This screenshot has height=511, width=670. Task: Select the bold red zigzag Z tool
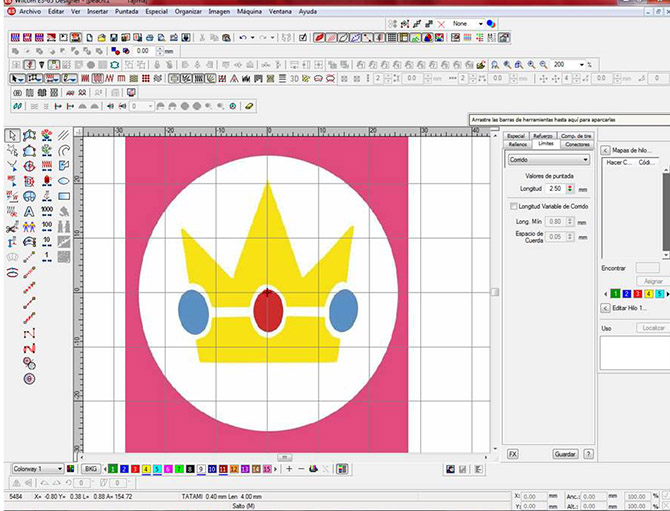[x=29, y=349]
